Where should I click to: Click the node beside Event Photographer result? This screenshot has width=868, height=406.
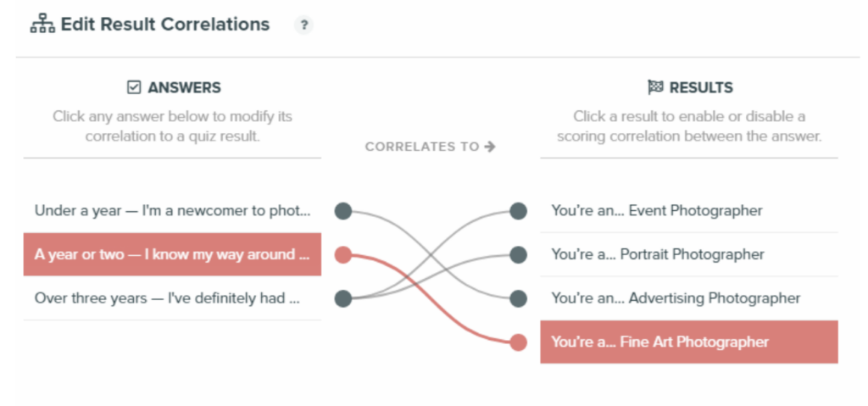(518, 211)
